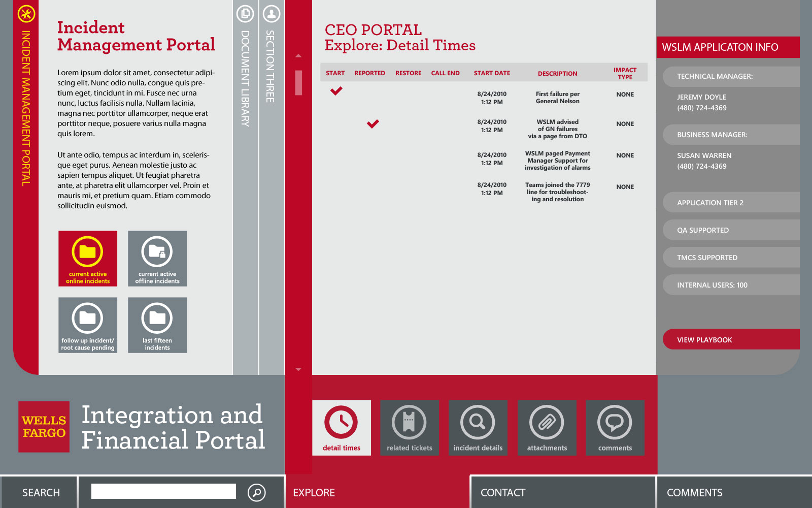
Task: Select the detail times clock icon
Action: pos(342,428)
